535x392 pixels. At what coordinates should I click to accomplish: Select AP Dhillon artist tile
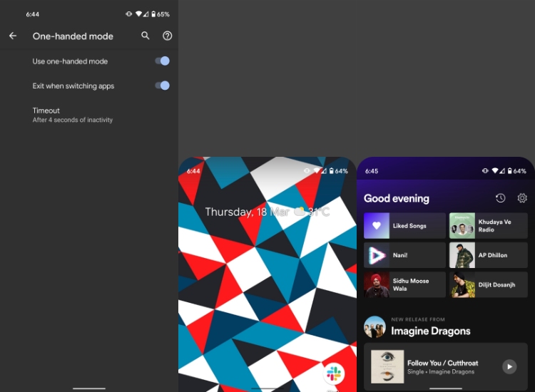(489, 255)
